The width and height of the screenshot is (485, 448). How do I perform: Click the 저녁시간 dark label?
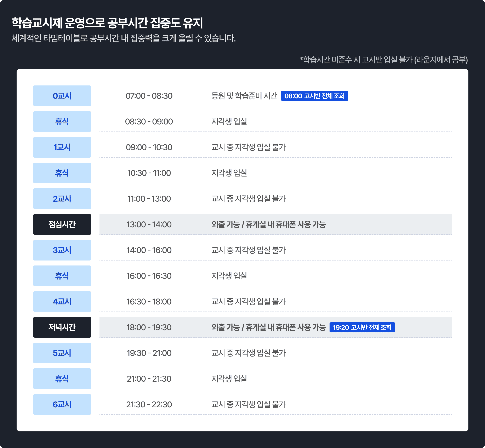click(x=62, y=327)
